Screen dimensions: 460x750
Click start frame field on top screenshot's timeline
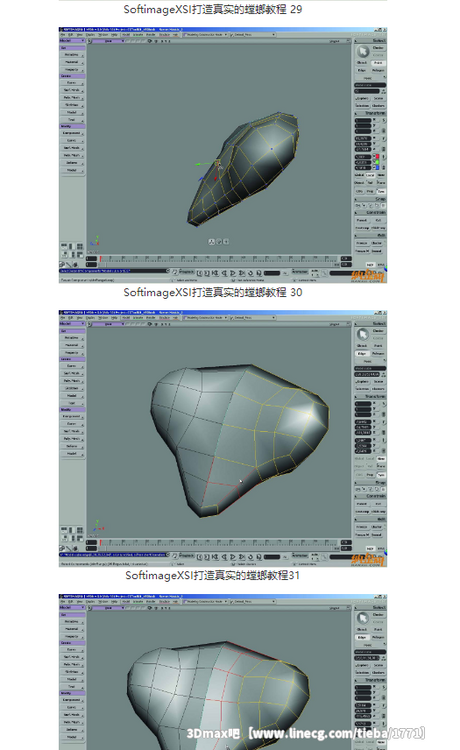[91, 259]
